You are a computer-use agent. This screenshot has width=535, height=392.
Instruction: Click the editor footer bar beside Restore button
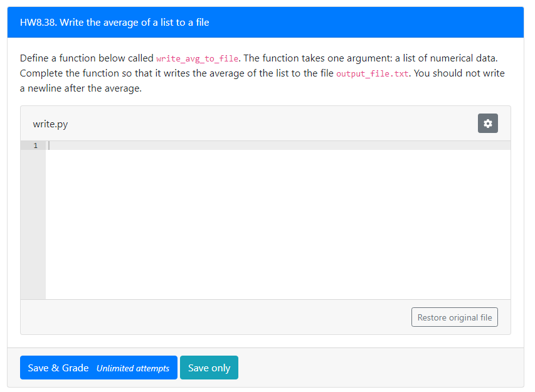(216, 317)
